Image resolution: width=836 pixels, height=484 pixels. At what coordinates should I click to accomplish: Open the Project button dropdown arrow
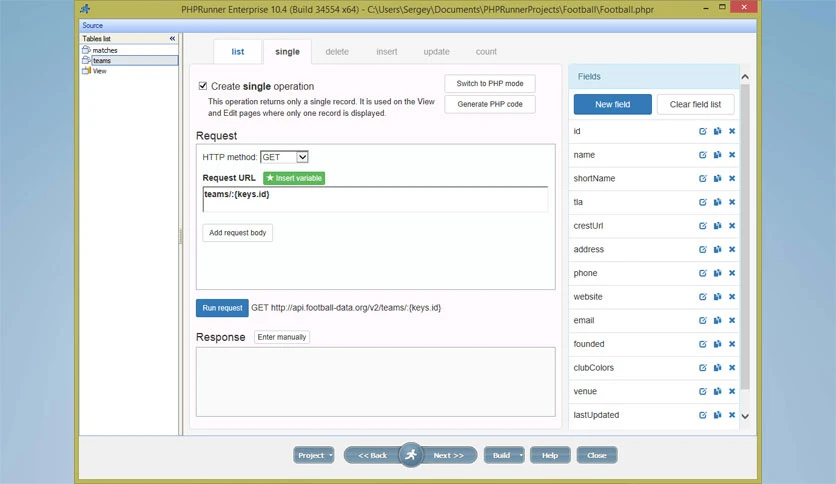[x=331, y=455]
